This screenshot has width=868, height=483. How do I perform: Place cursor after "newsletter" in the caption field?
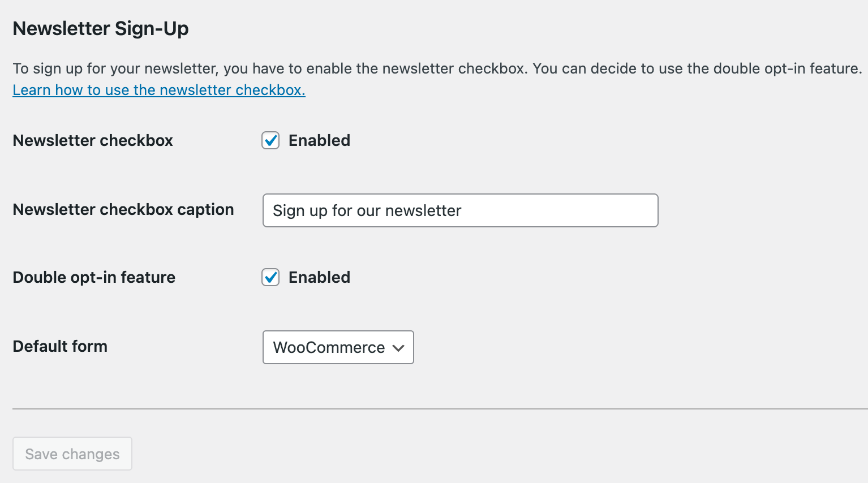pos(462,210)
